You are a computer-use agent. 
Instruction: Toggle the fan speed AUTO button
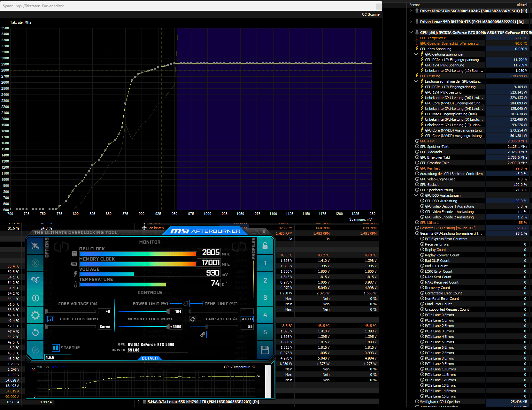(x=247, y=319)
